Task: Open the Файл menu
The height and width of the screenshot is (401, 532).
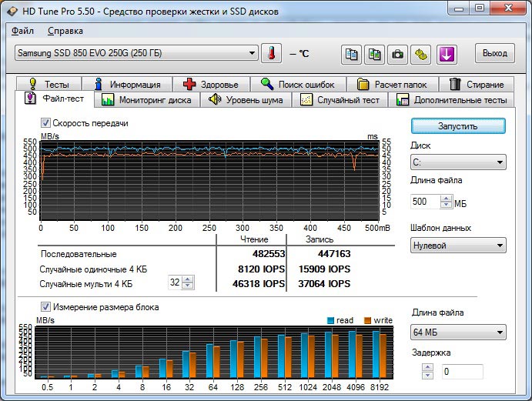Action: [23, 31]
